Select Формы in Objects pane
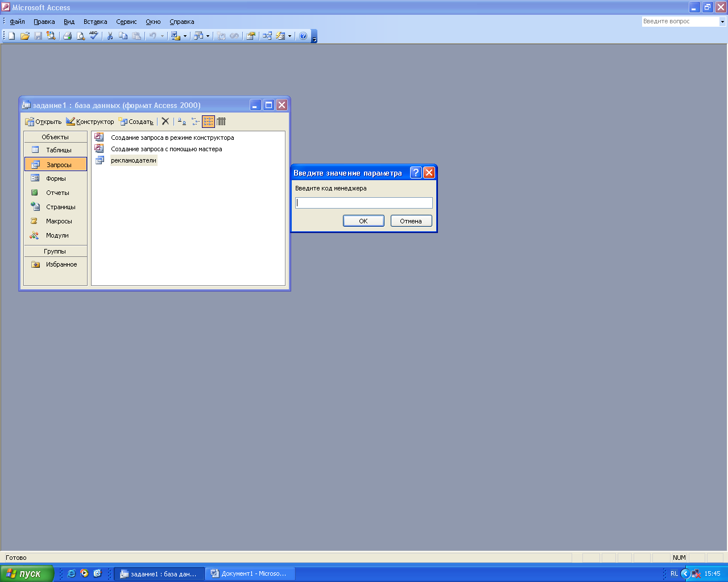The height and width of the screenshot is (582, 728). click(56, 178)
